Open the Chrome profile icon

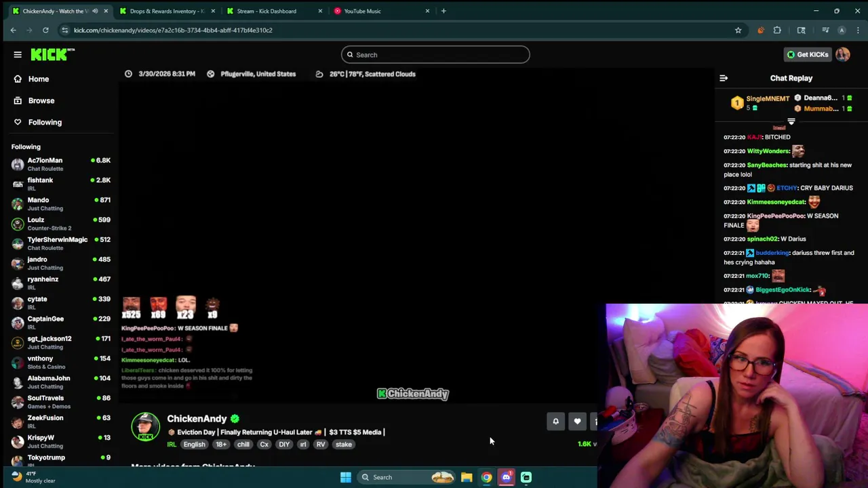[x=842, y=30]
